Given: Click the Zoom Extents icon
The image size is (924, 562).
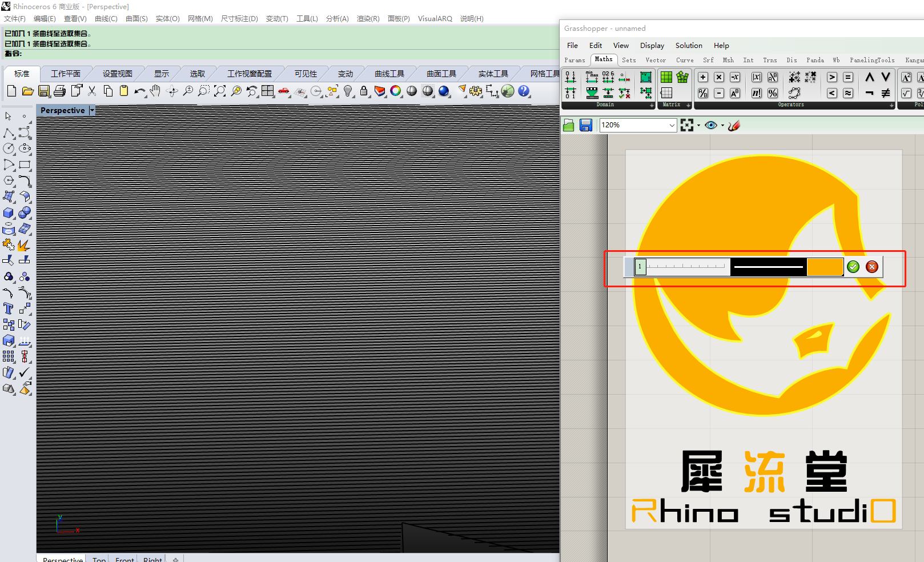Looking at the screenshot, I should click(220, 91).
